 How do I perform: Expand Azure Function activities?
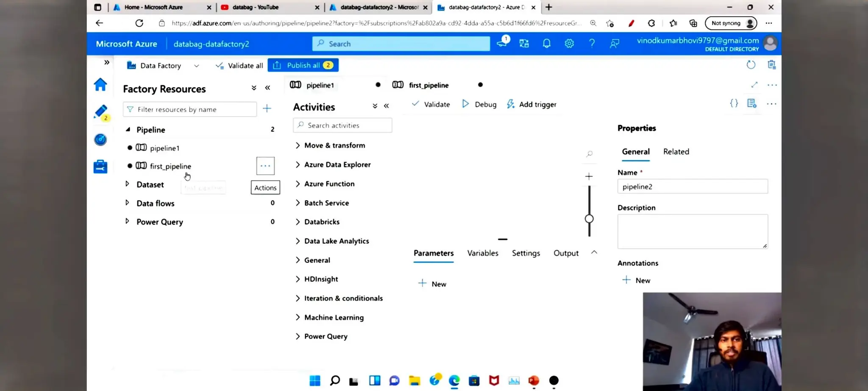298,184
